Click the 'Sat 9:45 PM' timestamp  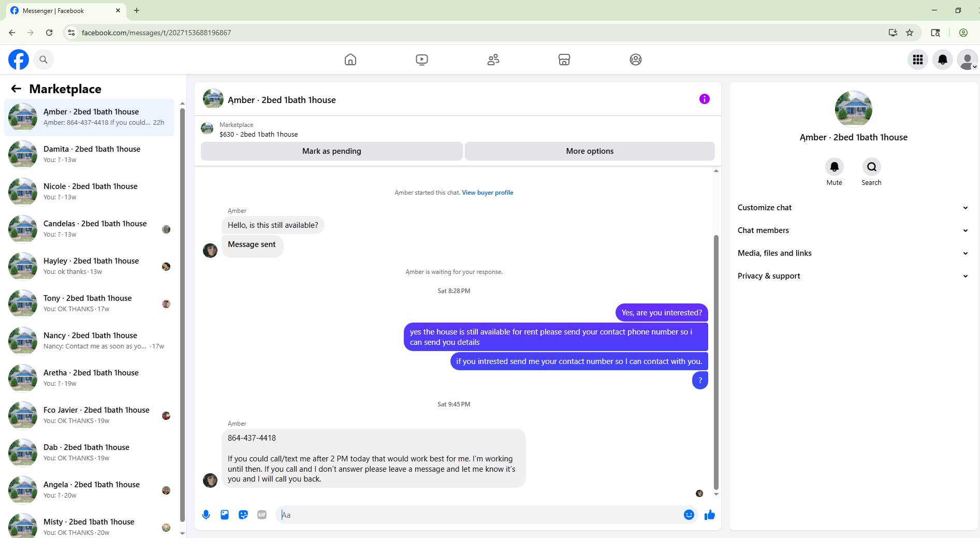(x=454, y=404)
